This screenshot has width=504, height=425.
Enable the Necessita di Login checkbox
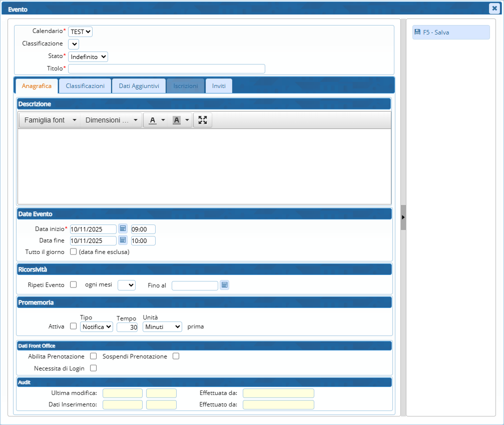click(x=93, y=368)
